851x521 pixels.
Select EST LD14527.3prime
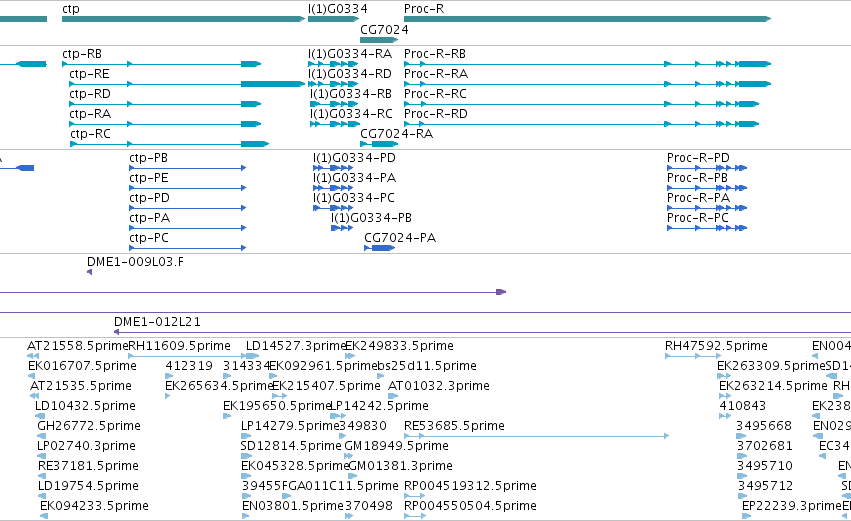click(251, 357)
